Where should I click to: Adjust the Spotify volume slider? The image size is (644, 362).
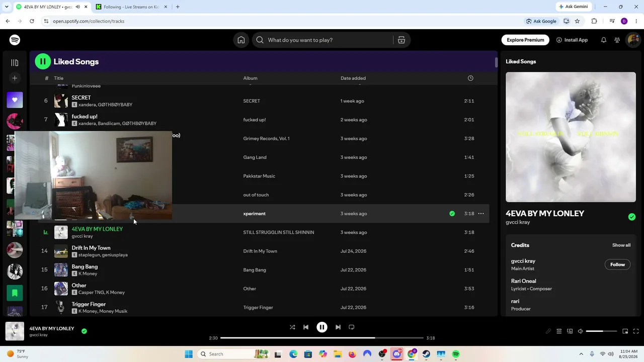(x=601, y=331)
